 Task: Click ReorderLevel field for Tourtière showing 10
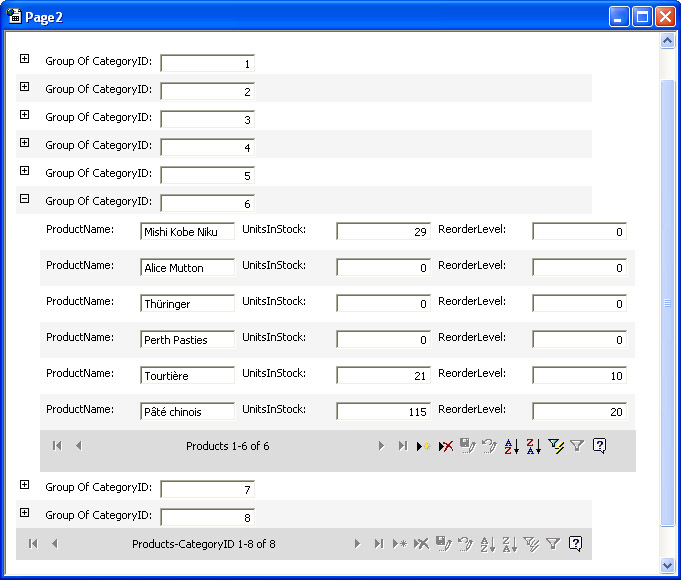(579, 376)
